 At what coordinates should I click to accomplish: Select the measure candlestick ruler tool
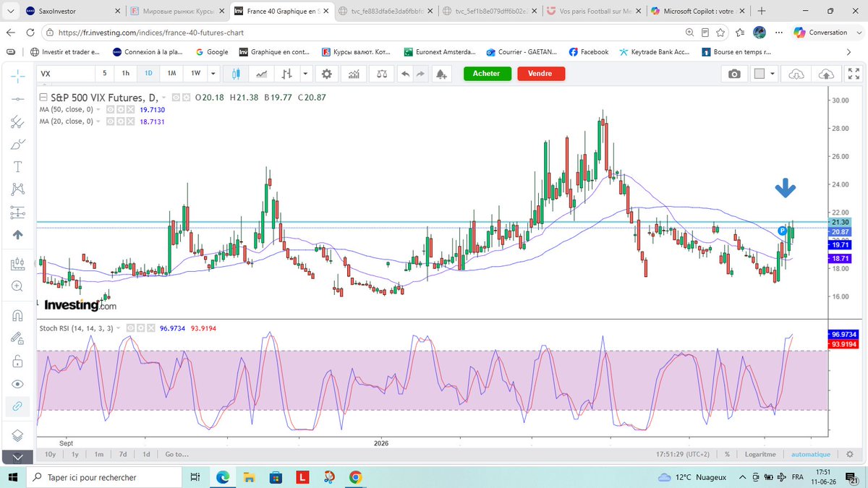point(18,265)
